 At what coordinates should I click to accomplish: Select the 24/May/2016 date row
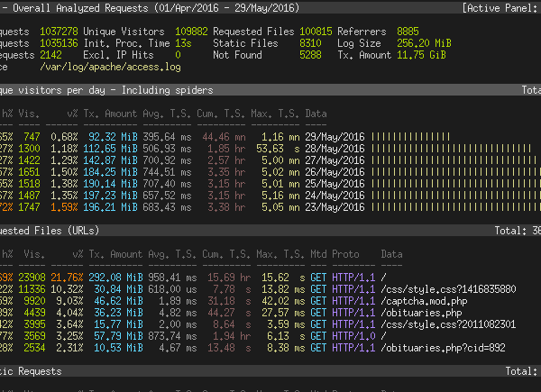pyautogui.click(x=270, y=196)
